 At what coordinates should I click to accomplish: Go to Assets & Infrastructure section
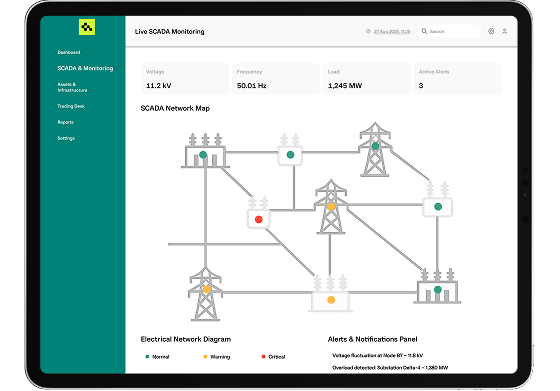click(x=72, y=87)
